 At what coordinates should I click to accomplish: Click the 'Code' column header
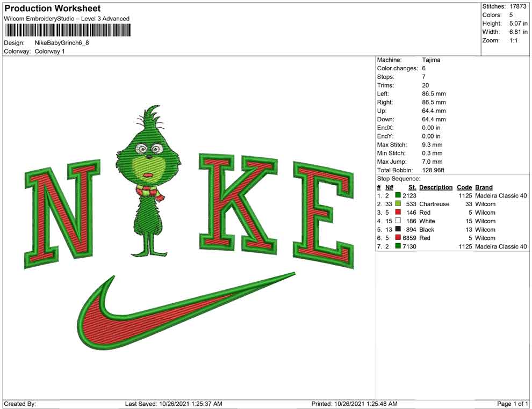click(x=464, y=187)
